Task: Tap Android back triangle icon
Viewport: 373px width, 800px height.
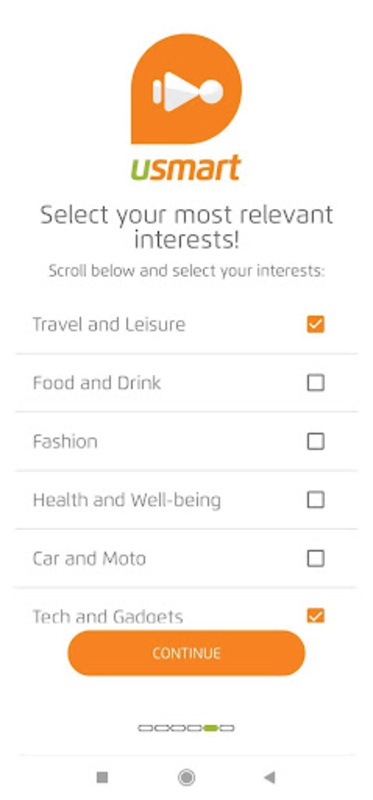Action: tap(269, 777)
